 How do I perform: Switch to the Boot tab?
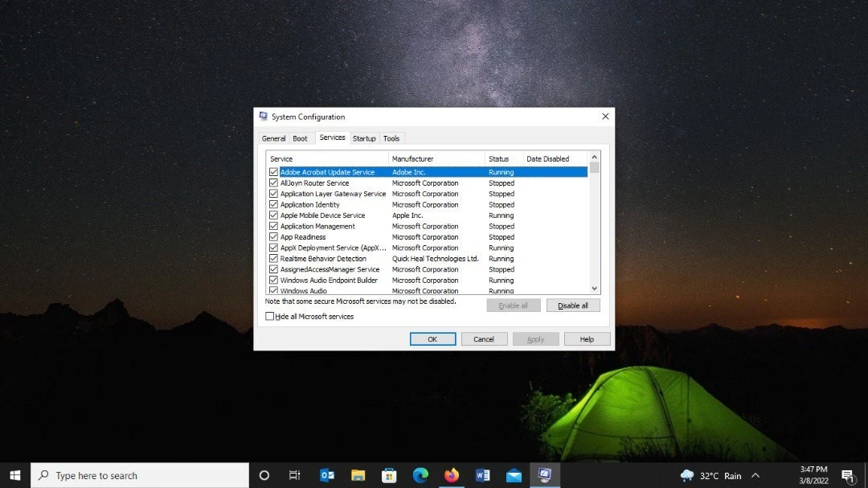coord(300,138)
